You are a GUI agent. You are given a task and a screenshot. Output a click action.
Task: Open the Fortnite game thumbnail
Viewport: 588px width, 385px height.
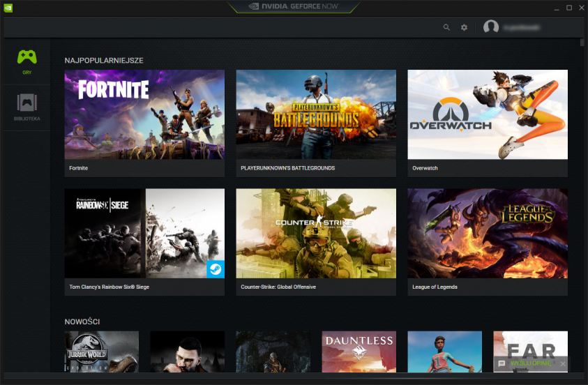(144, 114)
